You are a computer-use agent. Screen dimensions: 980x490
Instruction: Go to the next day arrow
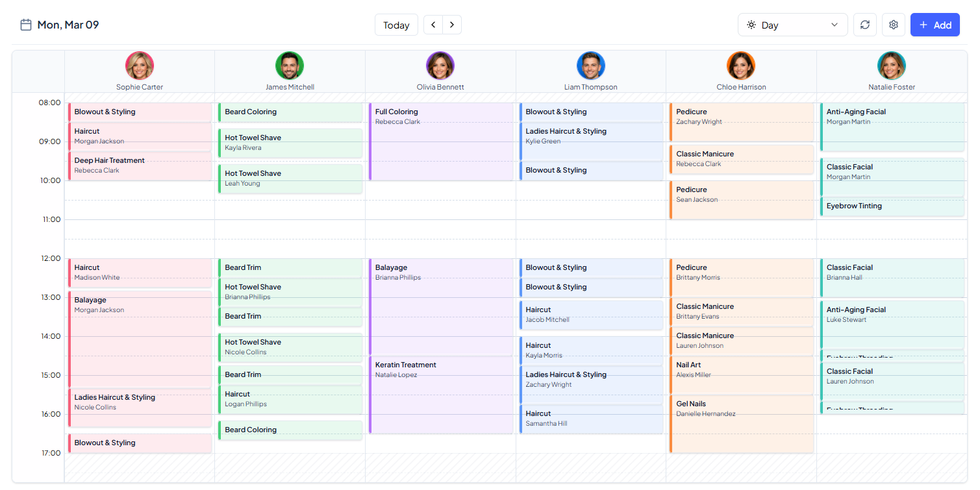pyautogui.click(x=452, y=24)
